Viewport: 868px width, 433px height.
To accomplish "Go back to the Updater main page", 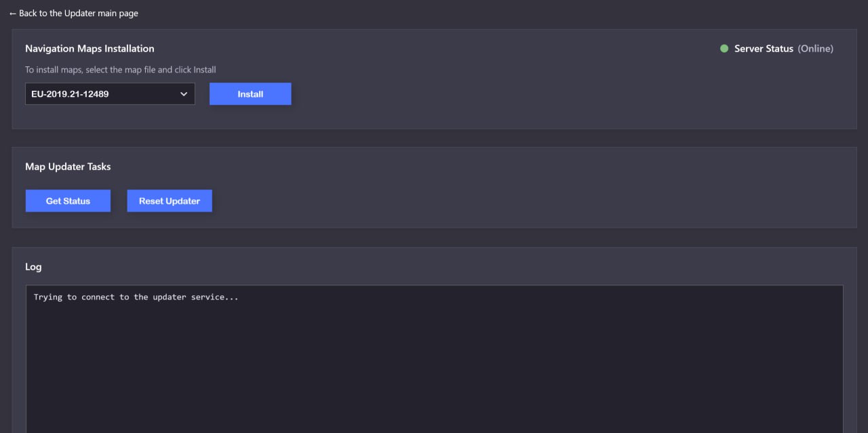I will coord(78,14).
